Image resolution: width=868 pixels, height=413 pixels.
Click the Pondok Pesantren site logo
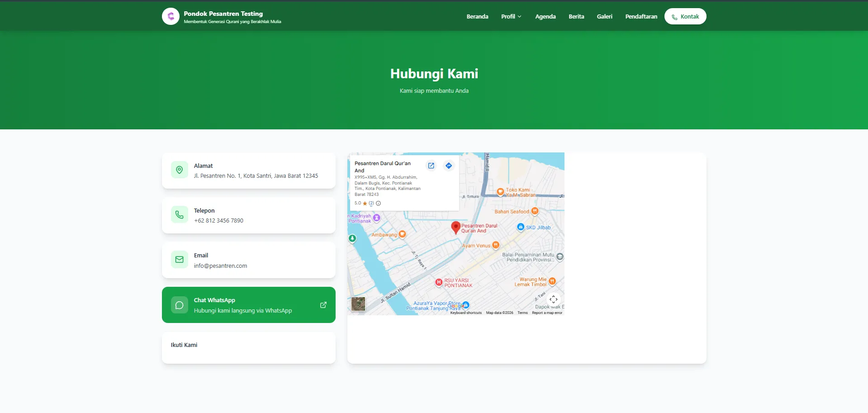point(171,17)
